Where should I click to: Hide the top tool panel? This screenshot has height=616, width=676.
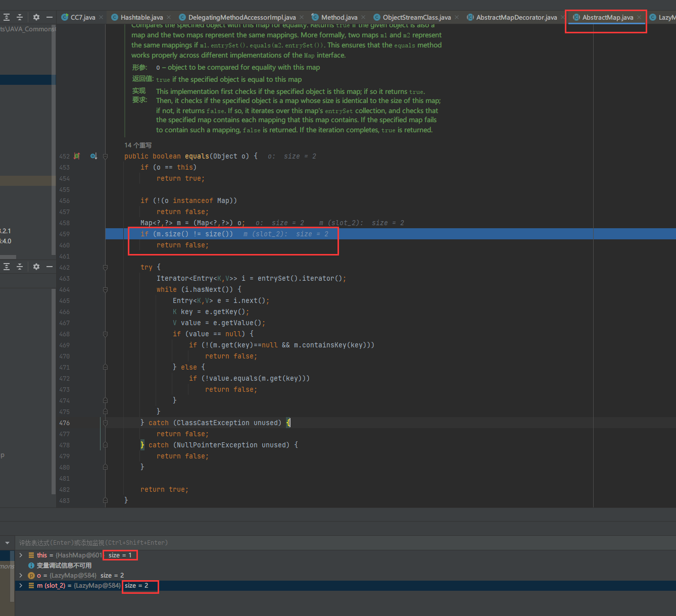click(x=50, y=17)
